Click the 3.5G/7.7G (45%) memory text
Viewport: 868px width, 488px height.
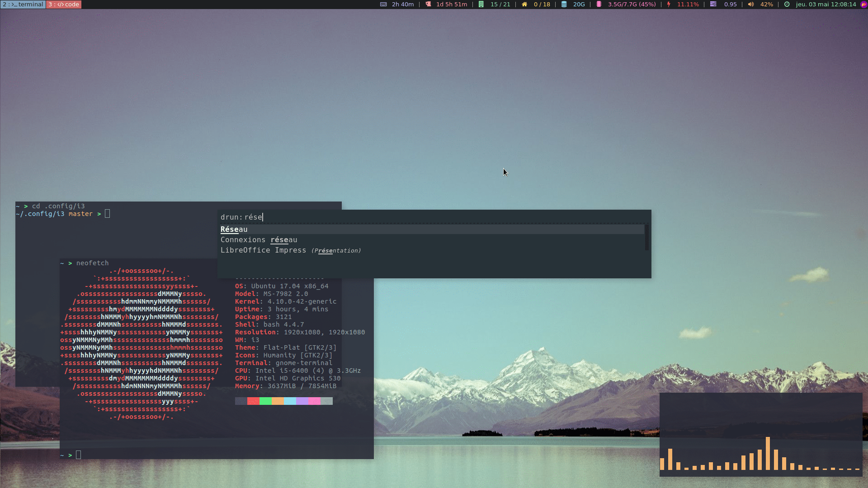point(632,4)
